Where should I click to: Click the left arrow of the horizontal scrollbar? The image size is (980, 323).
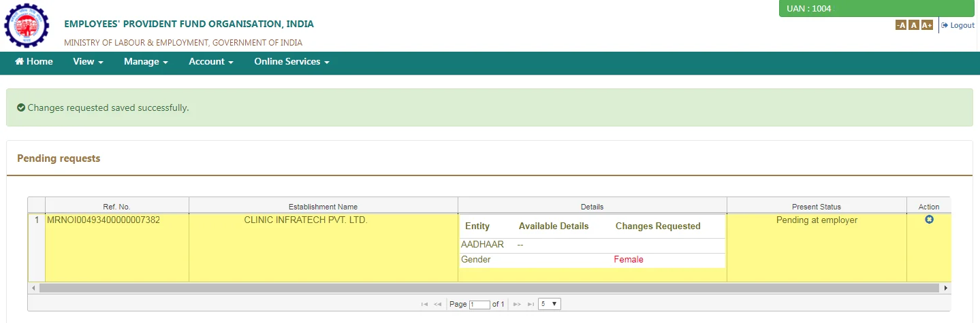(x=33, y=288)
